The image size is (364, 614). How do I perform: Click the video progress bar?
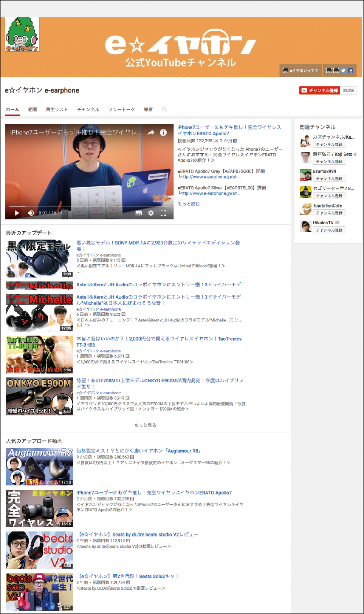click(89, 206)
